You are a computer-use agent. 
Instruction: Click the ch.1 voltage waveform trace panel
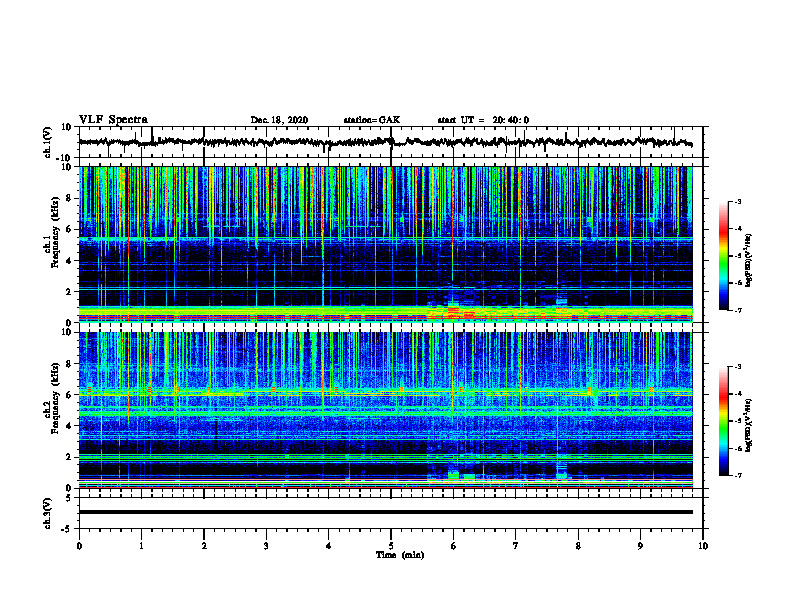click(x=390, y=142)
